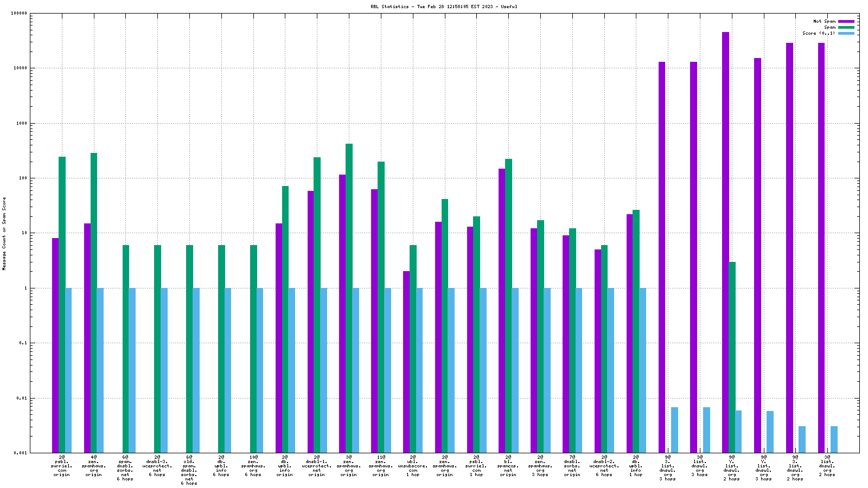Click the purple Not Spam legend swatch

pos(846,21)
